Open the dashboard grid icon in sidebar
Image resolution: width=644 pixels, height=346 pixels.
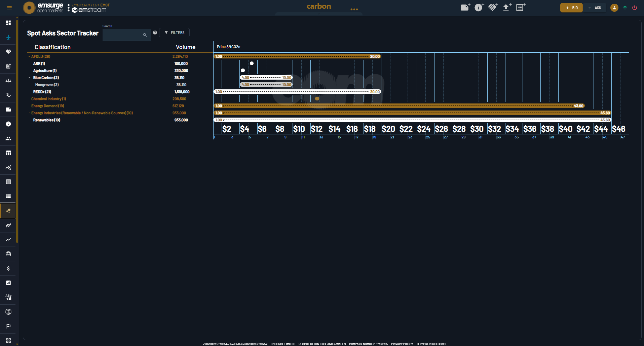pos(8,23)
